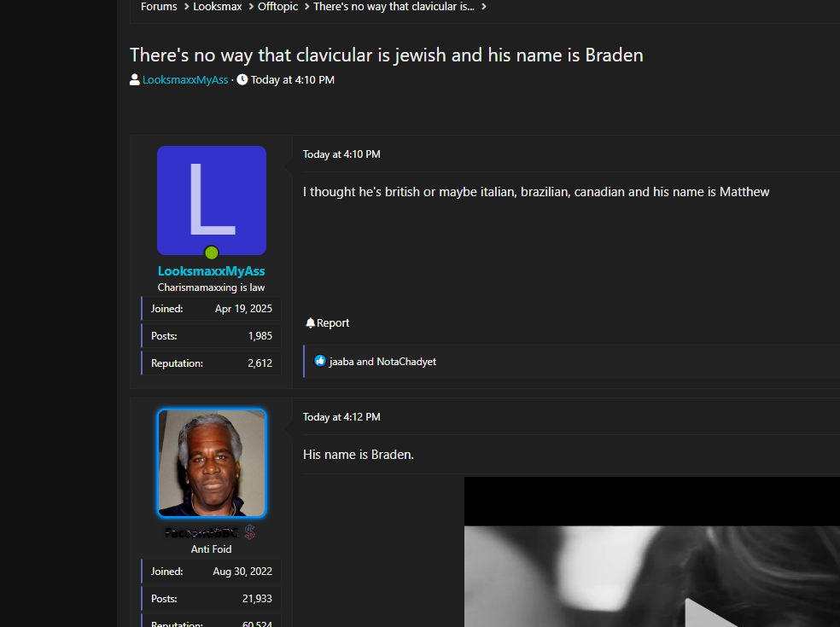Open thread author LooksmaxxMyAss link under title
The width and height of the screenshot is (840, 627).
[x=185, y=80]
